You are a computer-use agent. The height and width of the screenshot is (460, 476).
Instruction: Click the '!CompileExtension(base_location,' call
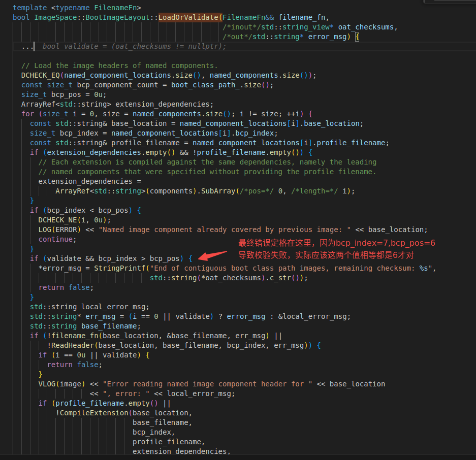coord(124,413)
